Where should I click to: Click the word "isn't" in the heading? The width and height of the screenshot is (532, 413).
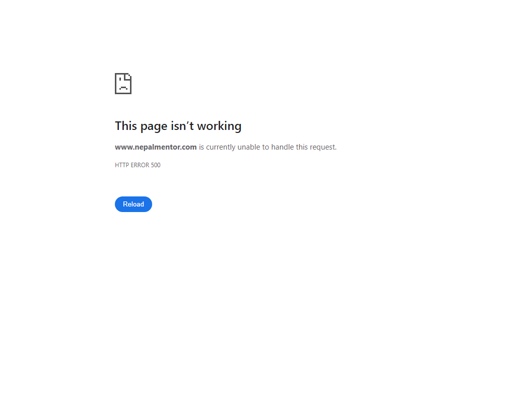pyautogui.click(x=182, y=126)
